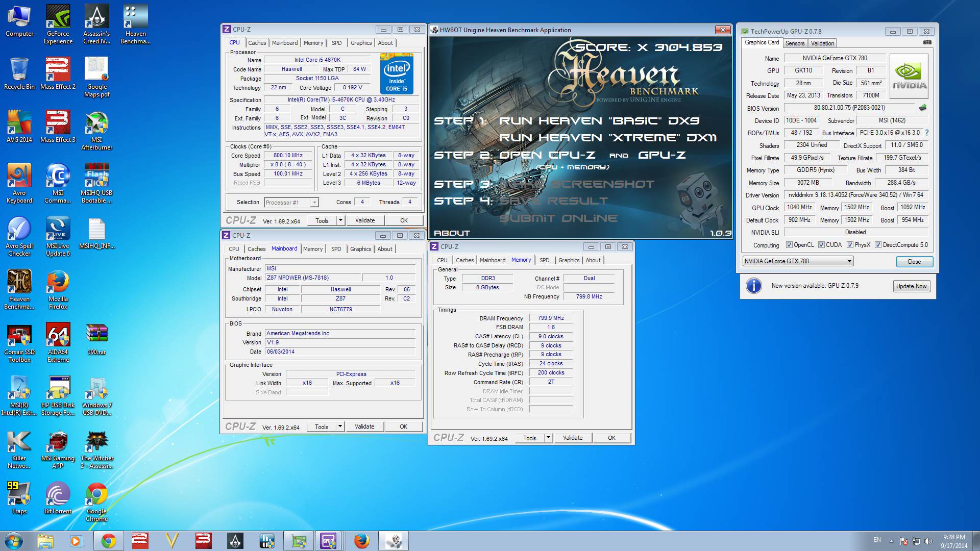
Task: Click Validate in the top CPU-Z window
Action: [x=365, y=220]
